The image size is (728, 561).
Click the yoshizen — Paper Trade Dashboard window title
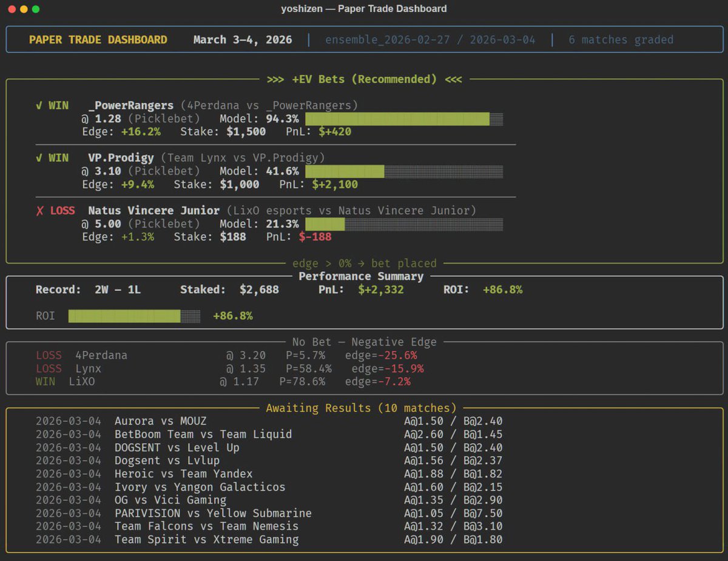point(364,8)
